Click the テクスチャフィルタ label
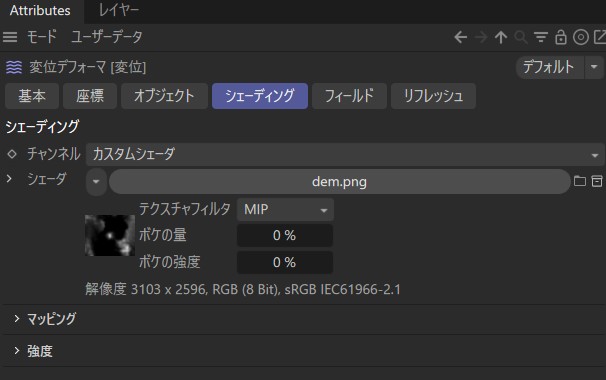Viewport: 606px width, 380px height. coord(184,209)
